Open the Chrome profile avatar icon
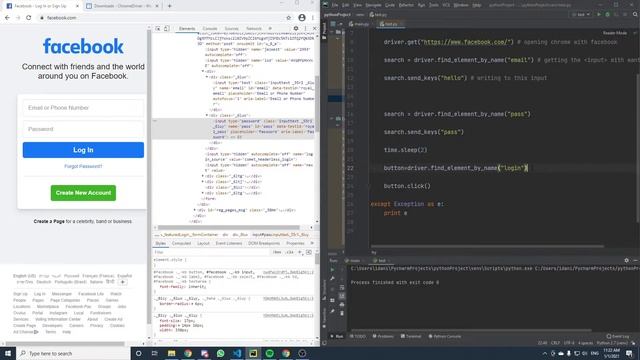 (302, 18)
